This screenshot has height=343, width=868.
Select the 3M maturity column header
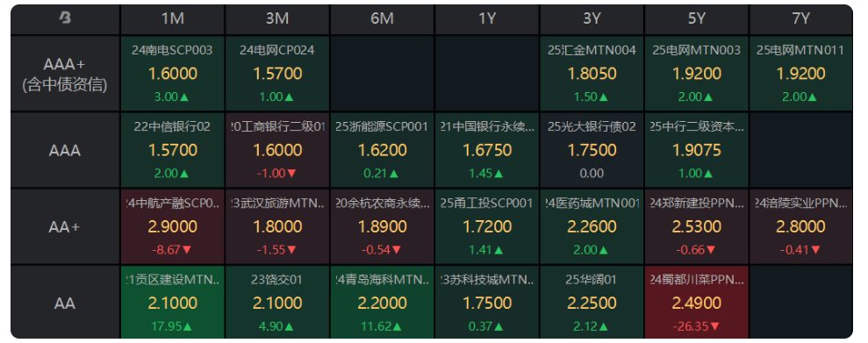coord(276,18)
